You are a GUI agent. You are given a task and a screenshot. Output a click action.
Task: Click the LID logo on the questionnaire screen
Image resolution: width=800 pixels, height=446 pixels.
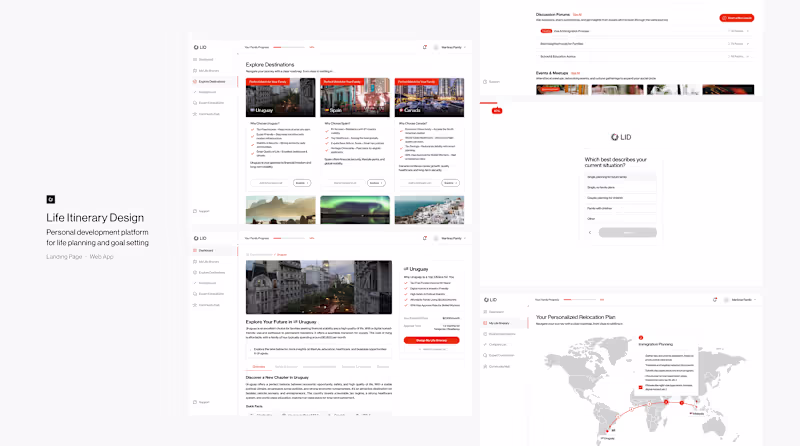pyautogui.click(x=621, y=137)
